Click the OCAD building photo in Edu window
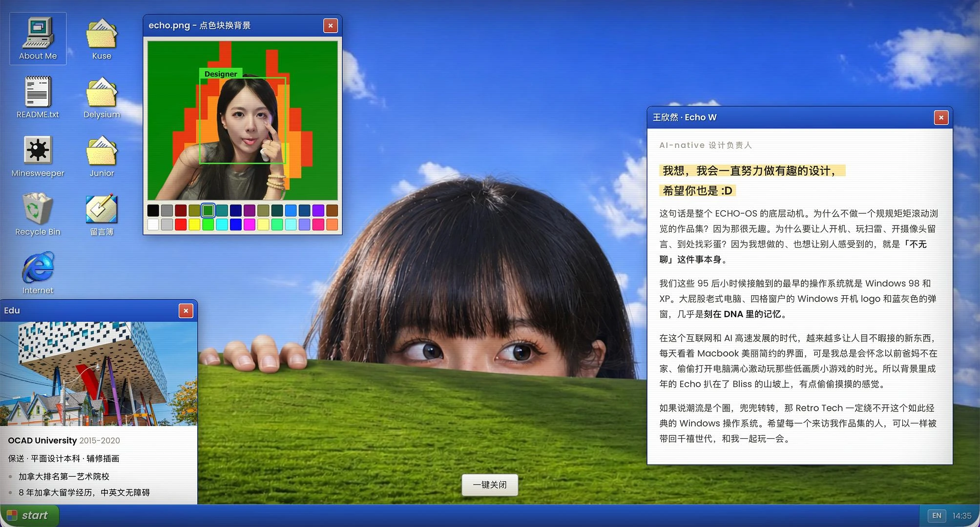 pyautogui.click(x=99, y=374)
